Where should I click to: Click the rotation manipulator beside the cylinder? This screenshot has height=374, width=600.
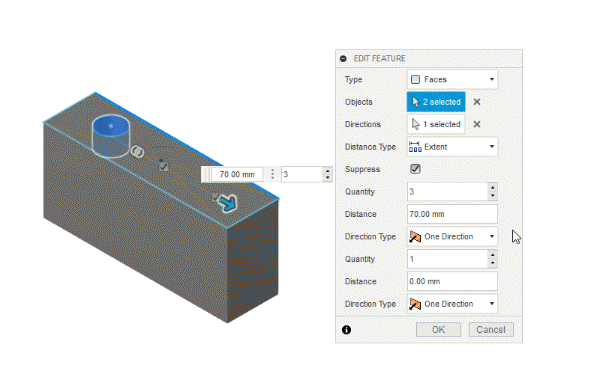pos(137,152)
